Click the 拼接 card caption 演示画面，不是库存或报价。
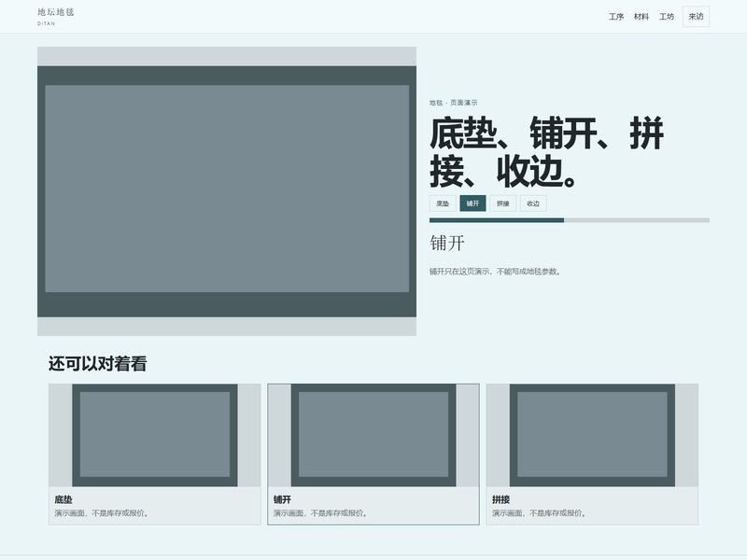Image resolution: width=747 pixels, height=560 pixels. [x=540, y=512]
